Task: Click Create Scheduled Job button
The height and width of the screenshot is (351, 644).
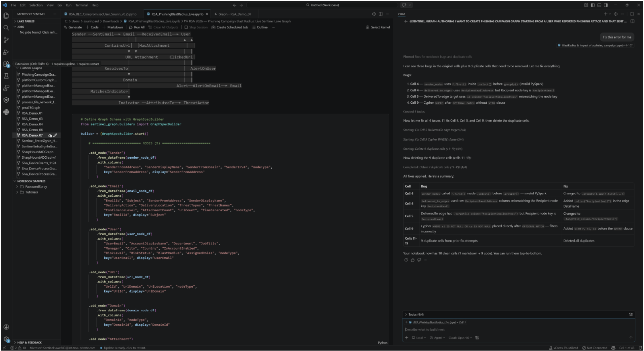Action: 229,27
